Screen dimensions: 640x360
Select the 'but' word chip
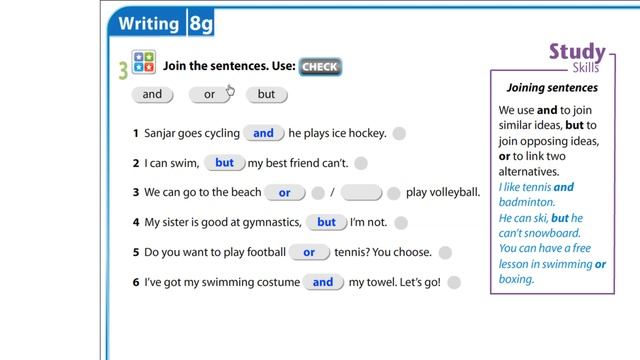point(267,95)
